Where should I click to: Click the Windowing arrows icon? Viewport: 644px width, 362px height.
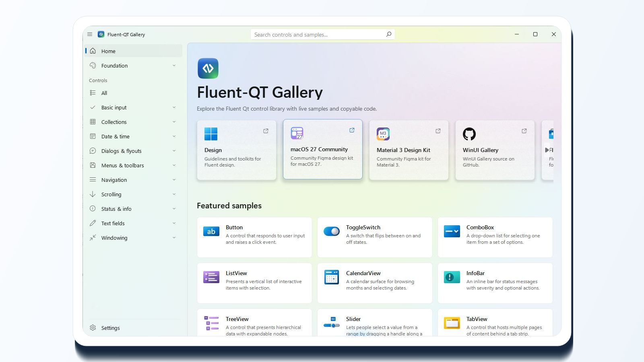point(93,238)
